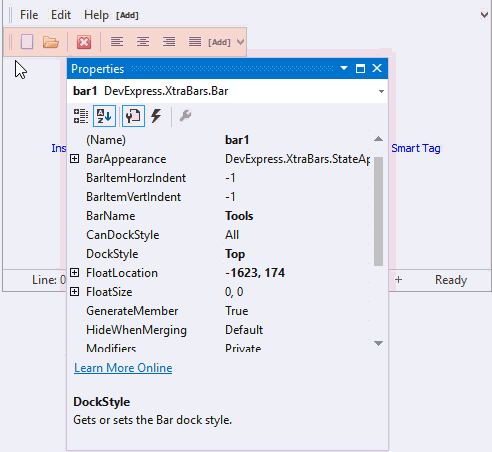Select the CanDockStyle value All
Viewport: 492px width, 452px height.
pyautogui.click(x=232, y=235)
